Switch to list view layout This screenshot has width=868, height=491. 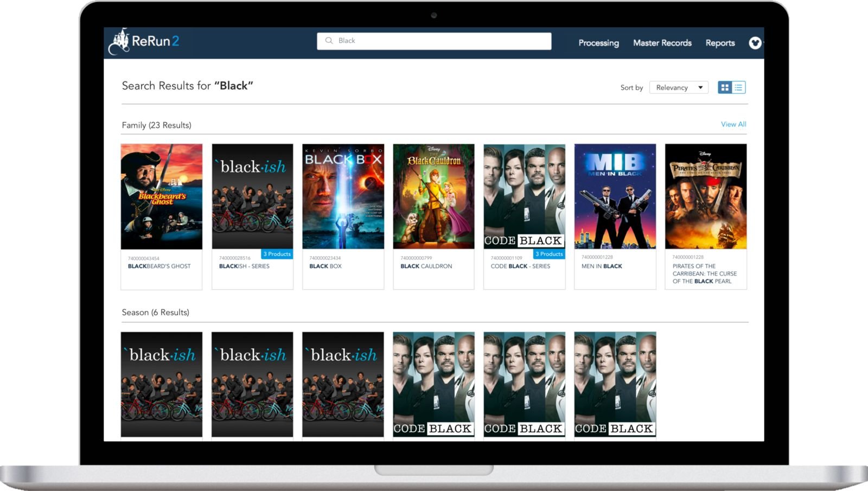(738, 87)
